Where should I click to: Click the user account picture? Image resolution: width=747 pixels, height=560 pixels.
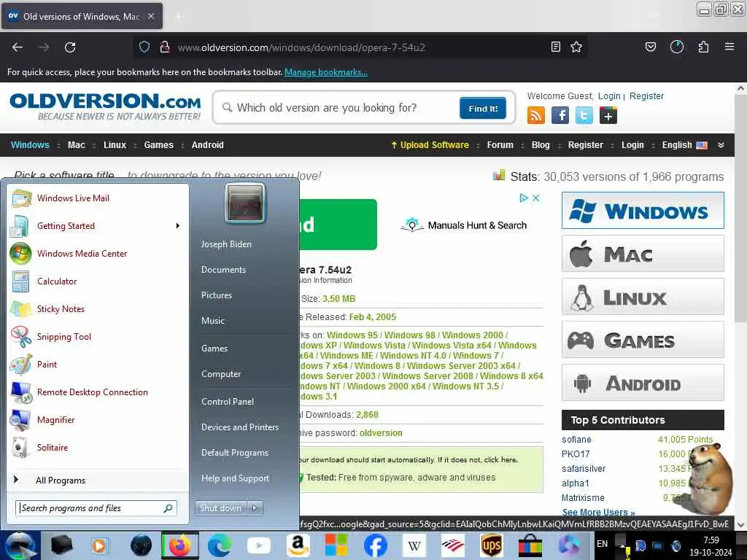point(245,203)
